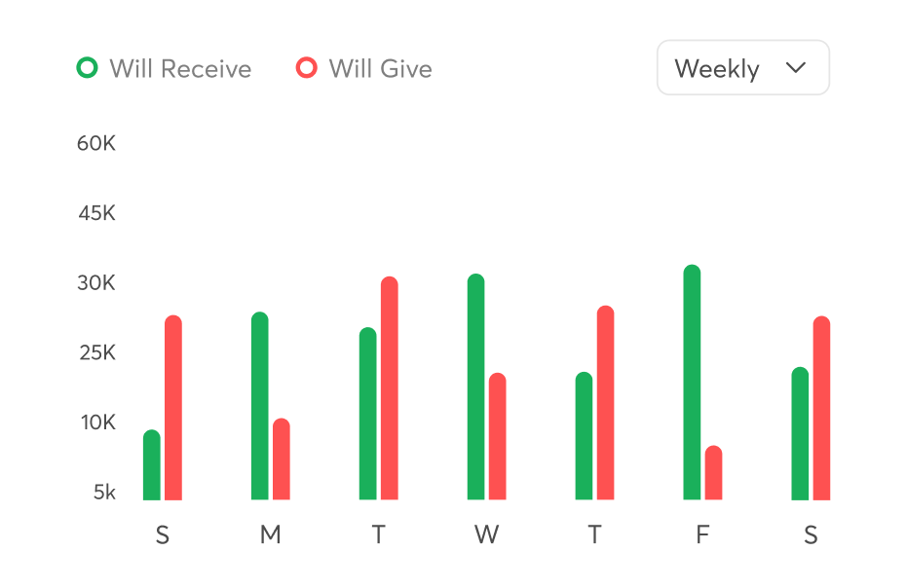
Task: Expand the Weekly time range selector
Action: click(742, 68)
